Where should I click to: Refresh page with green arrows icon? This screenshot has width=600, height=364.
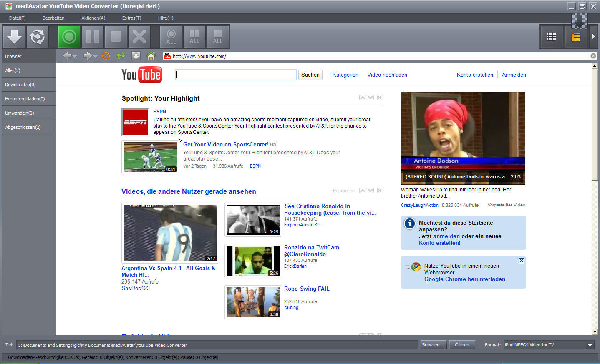click(x=121, y=56)
